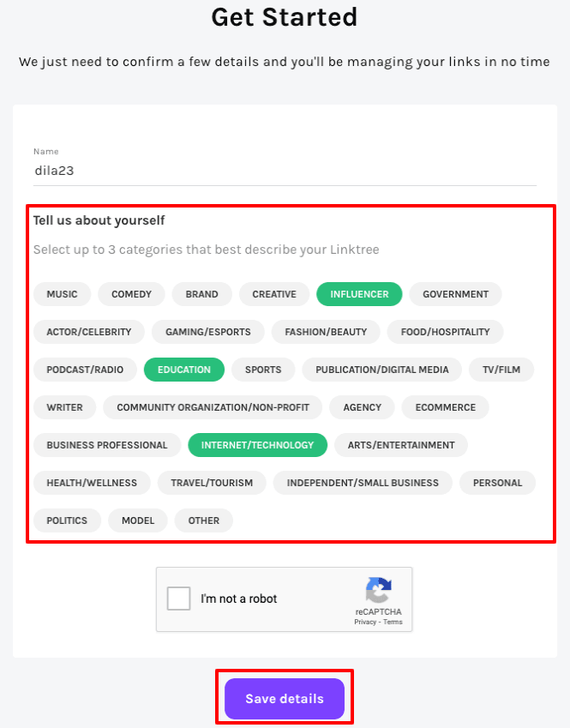Viewport: 570px width, 728px height.
Task: Choose the Comedy category
Action: (x=131, y=294)
